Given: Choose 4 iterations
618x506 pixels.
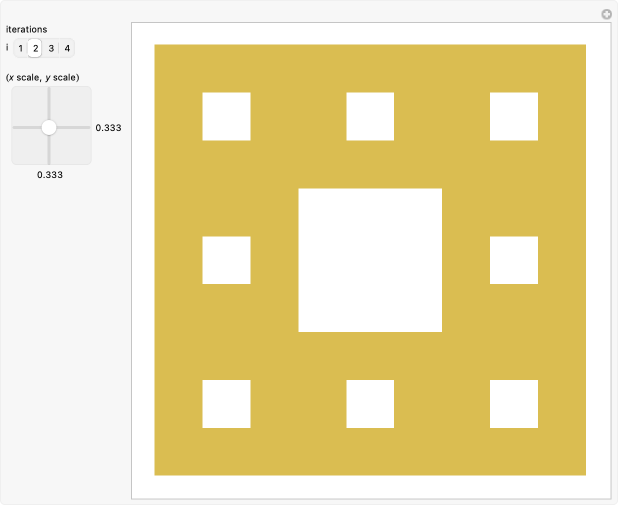Looking at the screenshot, I should (x=67, y=48).
